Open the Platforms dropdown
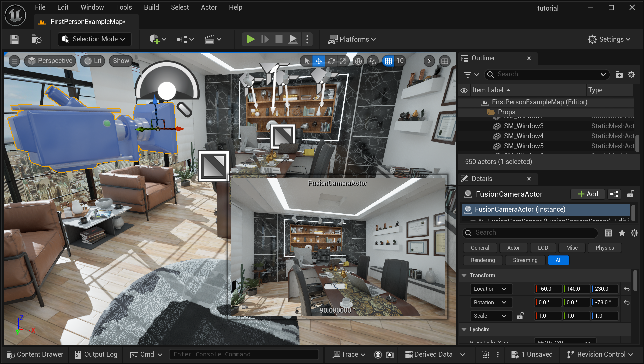Image resolution: width=644 pixels, height=364 pixels. (352, 39)
